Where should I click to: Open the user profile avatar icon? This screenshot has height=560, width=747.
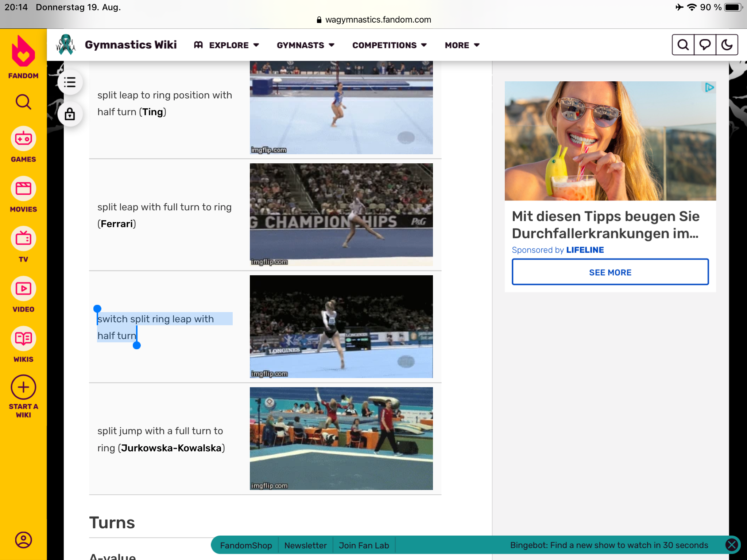pos(23,540)
